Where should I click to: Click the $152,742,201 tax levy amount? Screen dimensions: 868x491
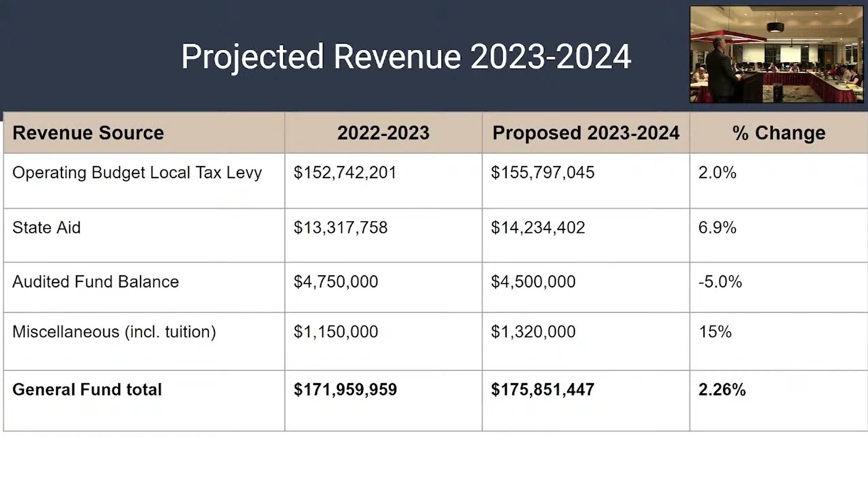tap(345, 173)
